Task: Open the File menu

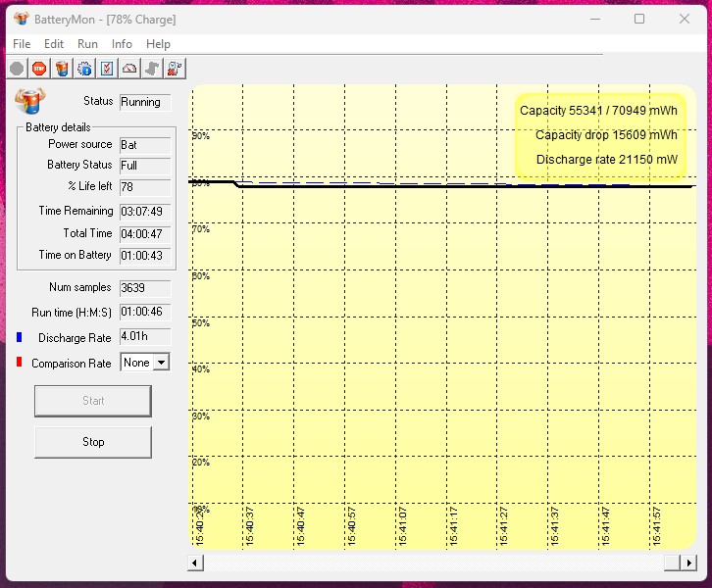Action: [22, 44]
